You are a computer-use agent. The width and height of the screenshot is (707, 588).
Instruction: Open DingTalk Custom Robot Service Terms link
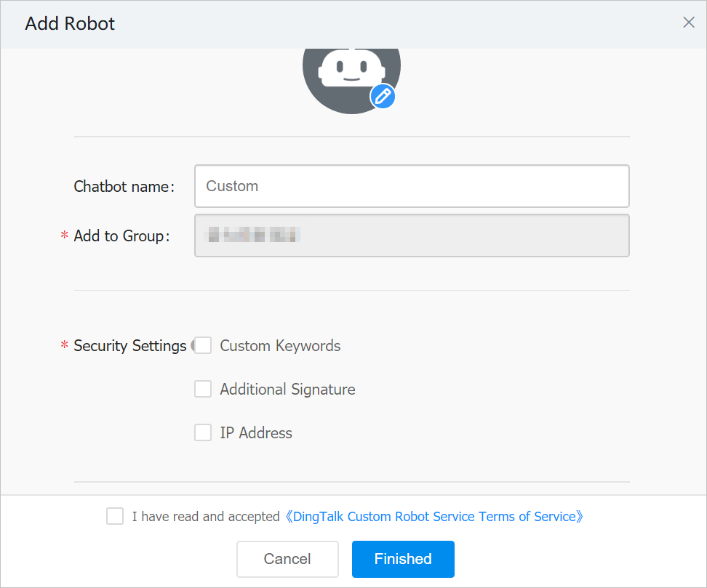point(434,517)
